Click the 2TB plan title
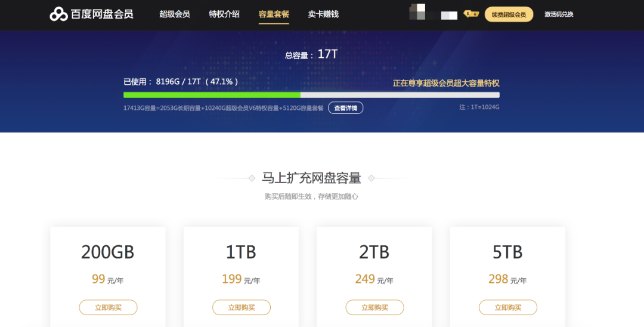This screenshot has width=644, height=327. point(374,252)
